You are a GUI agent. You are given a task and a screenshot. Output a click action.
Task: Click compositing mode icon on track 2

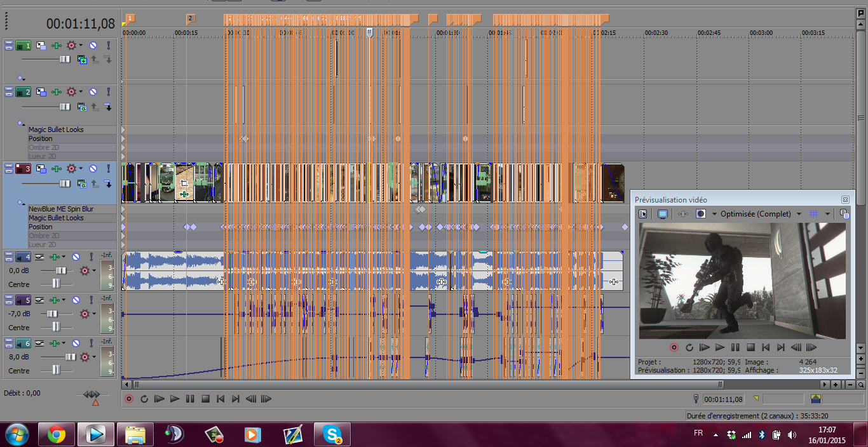tap(82, 107)
